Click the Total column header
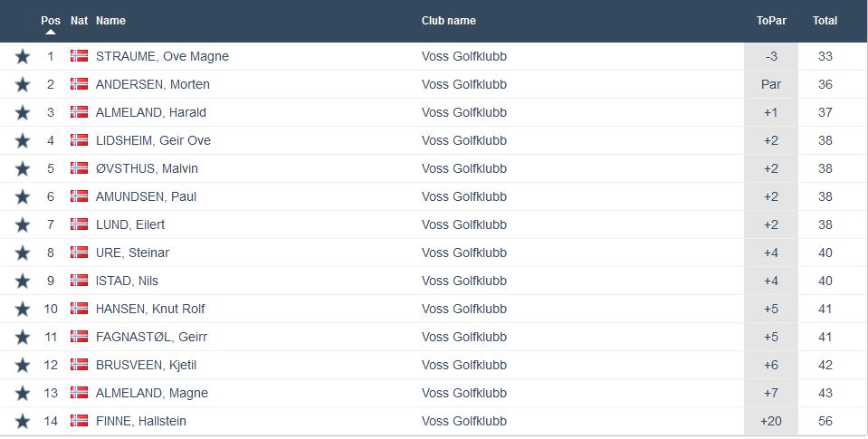The width and height of the screenshot is (868, 439). [825, 21]
